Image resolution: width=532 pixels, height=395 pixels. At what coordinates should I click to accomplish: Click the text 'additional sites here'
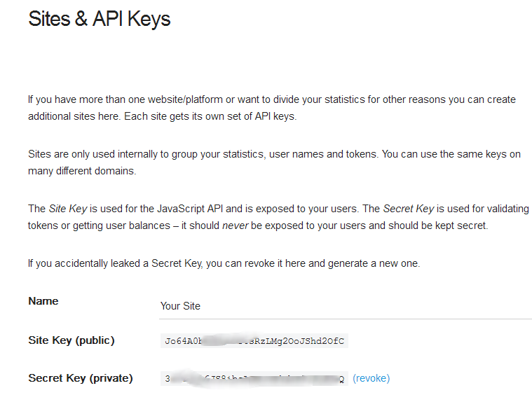click(x=74, y=116)
